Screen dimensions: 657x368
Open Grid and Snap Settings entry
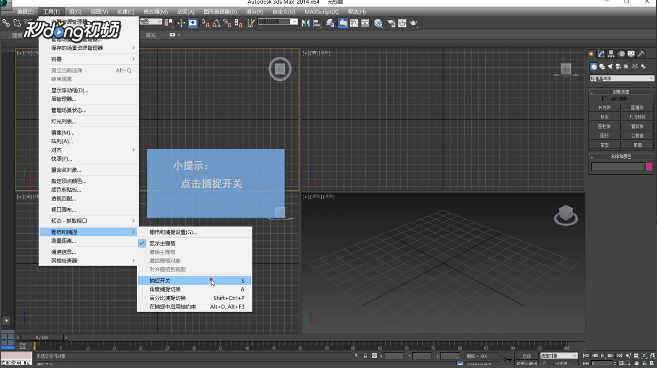pos(194,232)
